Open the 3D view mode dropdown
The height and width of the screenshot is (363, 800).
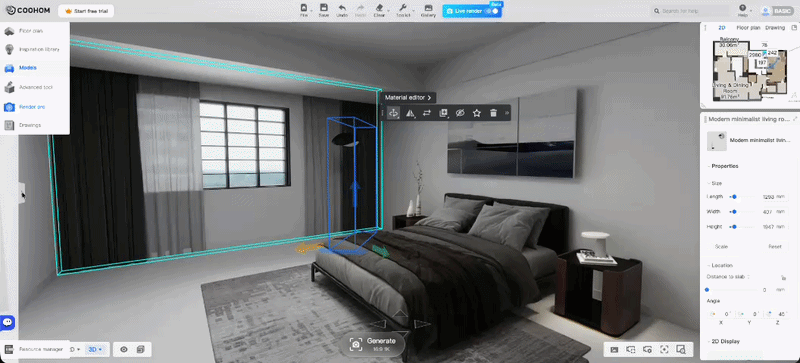coord(95,349)
